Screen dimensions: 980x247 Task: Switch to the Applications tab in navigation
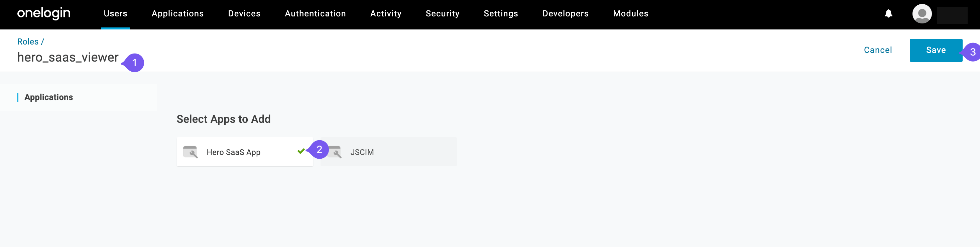pyautogui.click(x=177, y=14)
